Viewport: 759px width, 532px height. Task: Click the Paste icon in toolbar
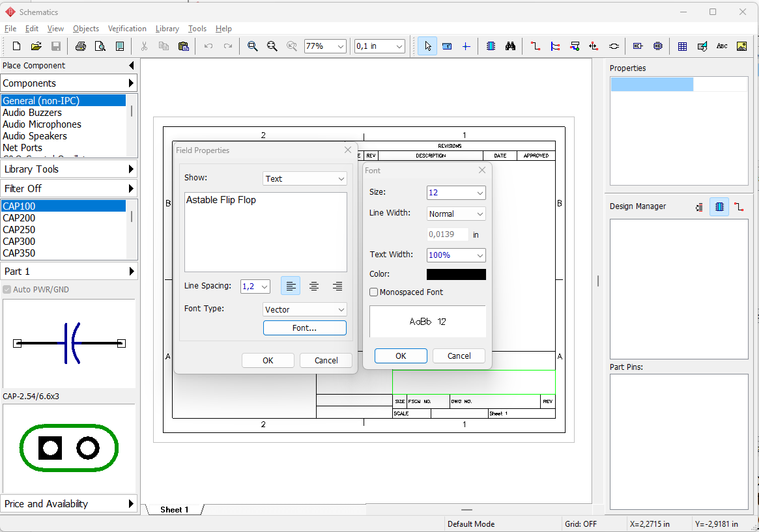point(184,46)
